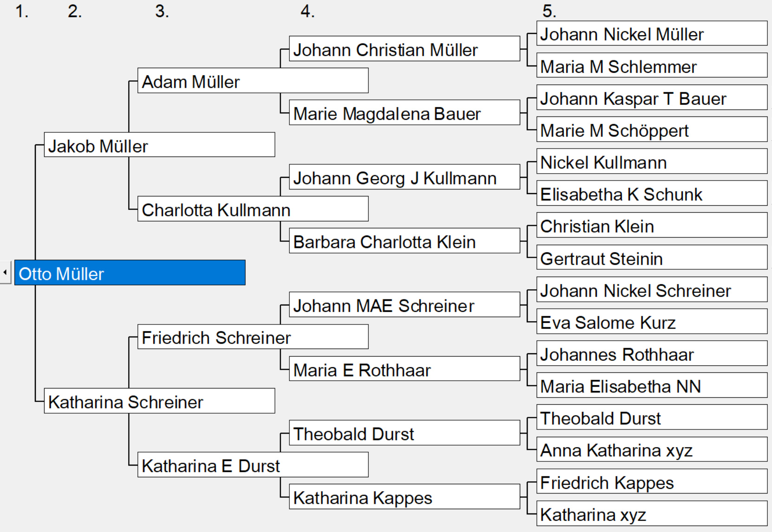This screenshot has height=532, width=772.
Task: Choose Barbara Charlotta Klein
Action: tap(405, 240)
